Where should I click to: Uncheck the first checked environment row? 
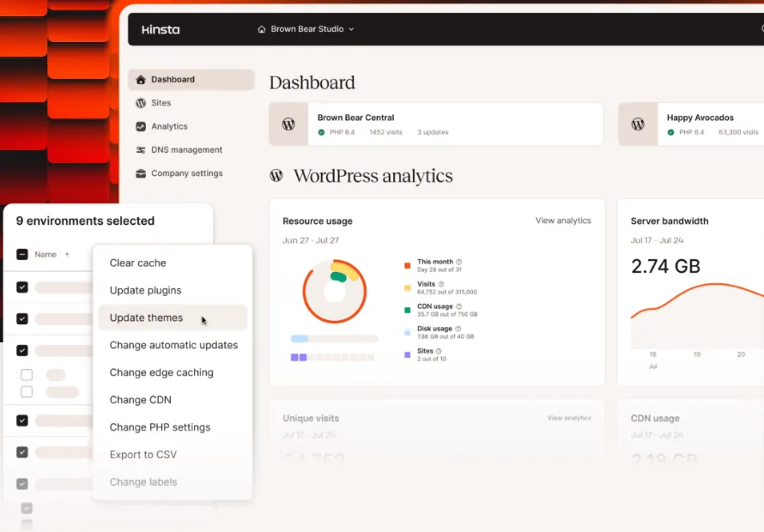pos(22,287)
